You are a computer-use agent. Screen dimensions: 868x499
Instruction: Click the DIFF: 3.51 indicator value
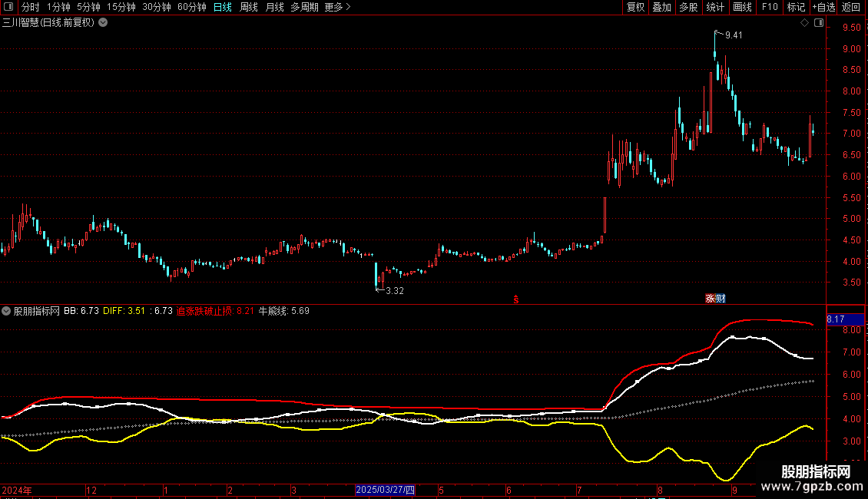[x=124, y=311]
